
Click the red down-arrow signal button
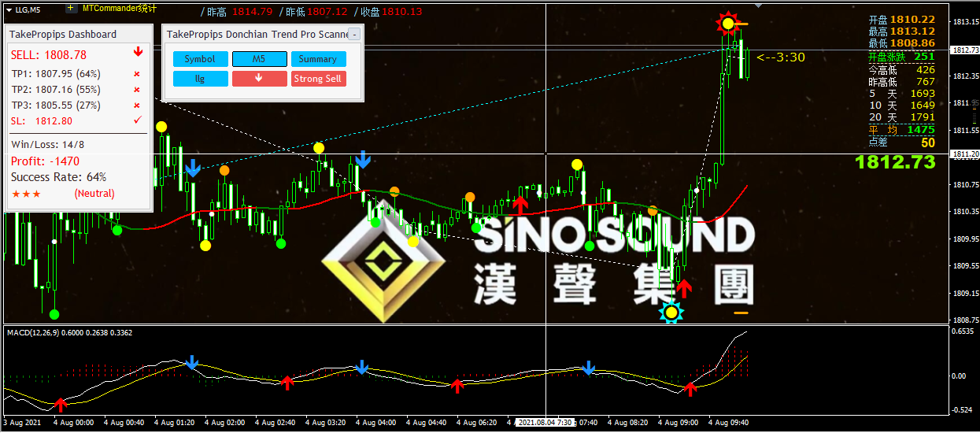(259, 79)
